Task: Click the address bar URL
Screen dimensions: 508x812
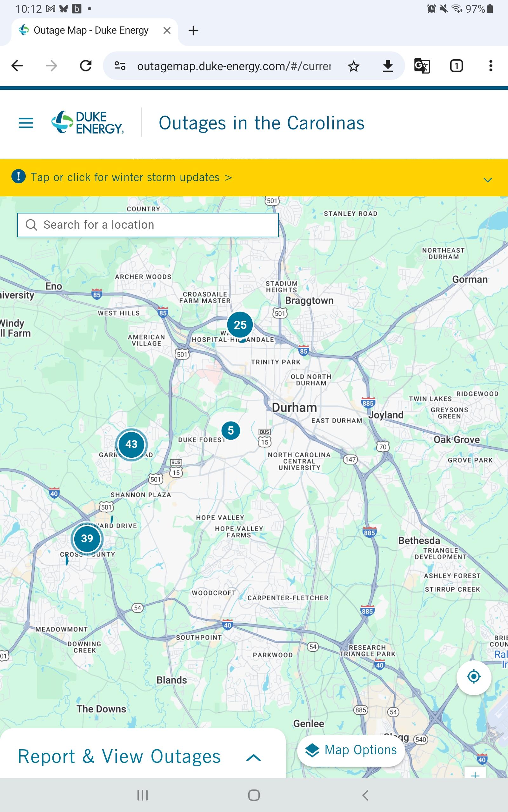Action: click(234, 66)
